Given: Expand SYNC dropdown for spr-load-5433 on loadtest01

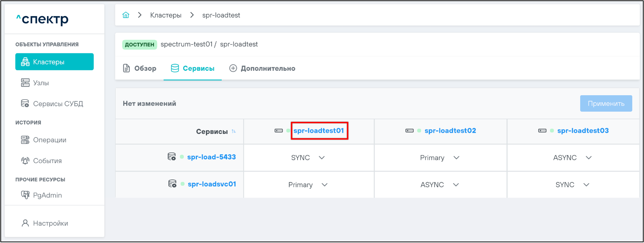Looking at the screenshot, I should click(322, 158).
